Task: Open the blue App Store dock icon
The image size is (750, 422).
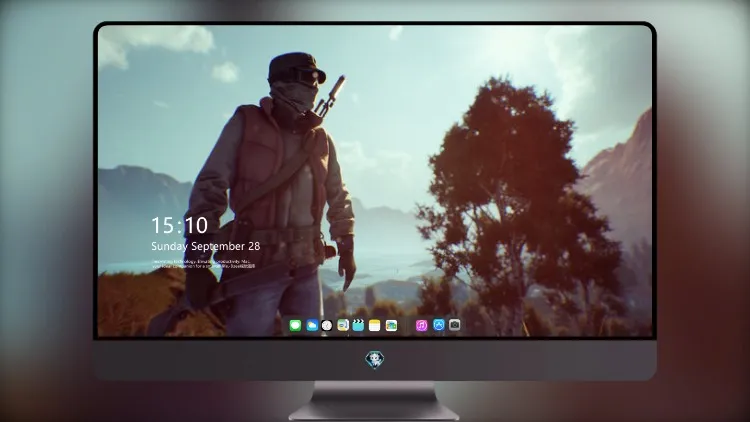Action: (x=439, y=325)
